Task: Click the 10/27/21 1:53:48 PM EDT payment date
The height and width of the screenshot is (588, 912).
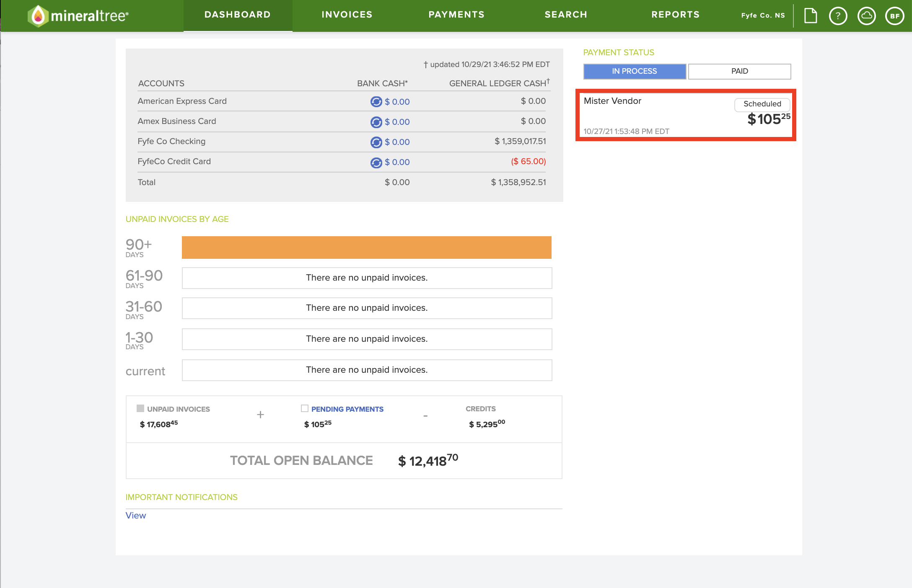Action: point(626,132)
